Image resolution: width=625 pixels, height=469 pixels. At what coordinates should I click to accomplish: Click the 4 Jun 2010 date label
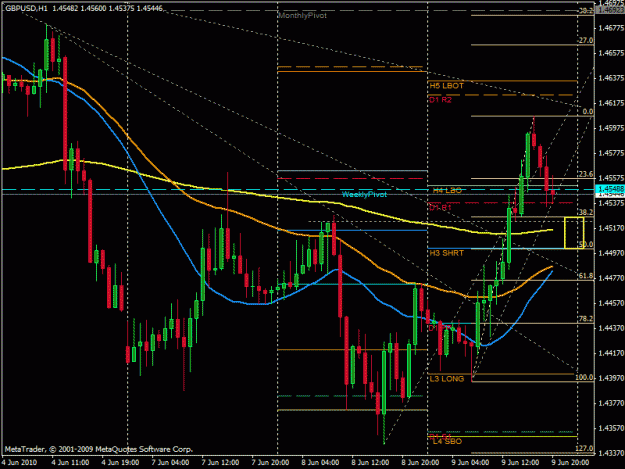[19, 463]
